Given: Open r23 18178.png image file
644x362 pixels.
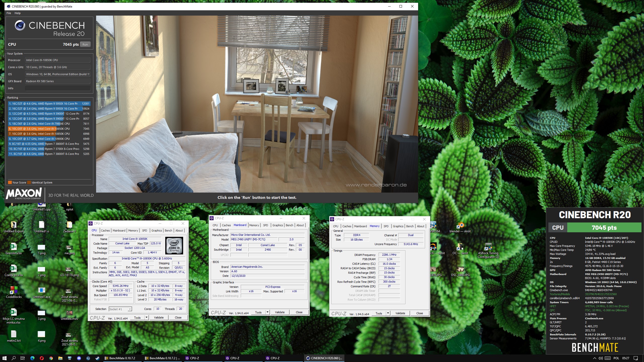Looking at the screenshot, I should click(69, 271).
